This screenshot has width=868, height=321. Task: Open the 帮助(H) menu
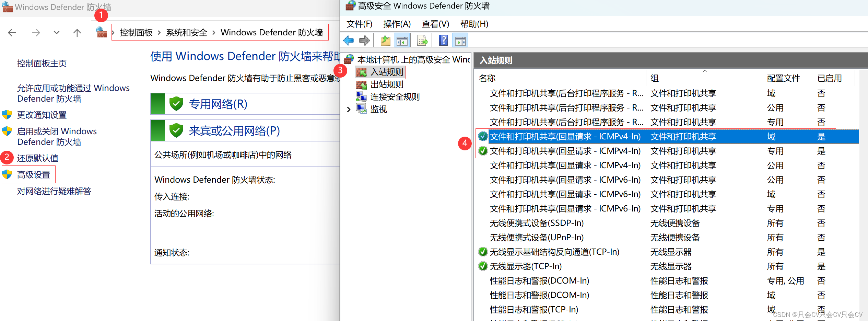[474, 24]
